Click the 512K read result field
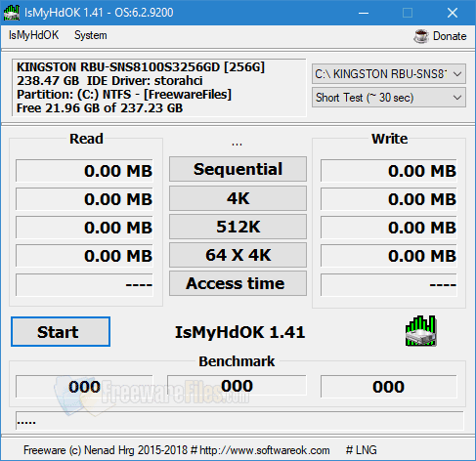The height and width of the screenshot is (461, 476). pyautogui.click(x=84, y=228)
